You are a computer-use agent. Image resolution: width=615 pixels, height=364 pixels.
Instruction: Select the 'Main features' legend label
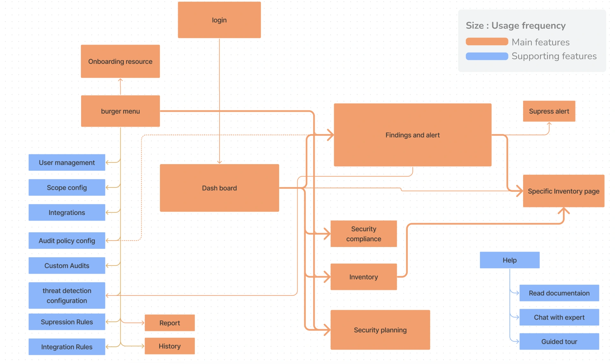point(541,42)
